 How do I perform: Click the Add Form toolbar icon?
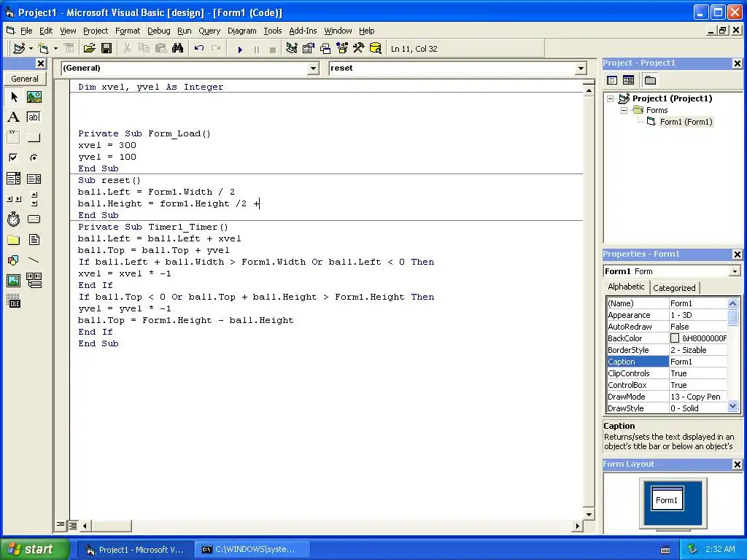pyautogui.click(x=43, y=48)
